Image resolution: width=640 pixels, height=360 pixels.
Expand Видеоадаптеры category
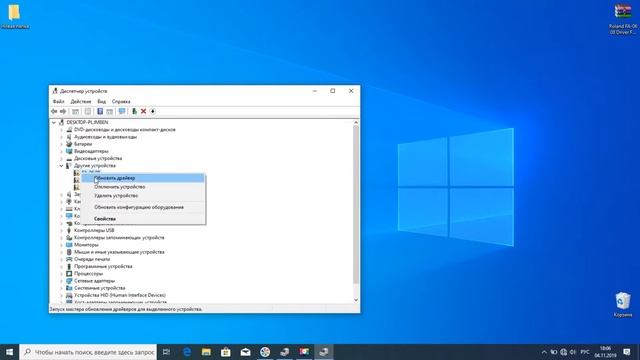tap(62, 151)
